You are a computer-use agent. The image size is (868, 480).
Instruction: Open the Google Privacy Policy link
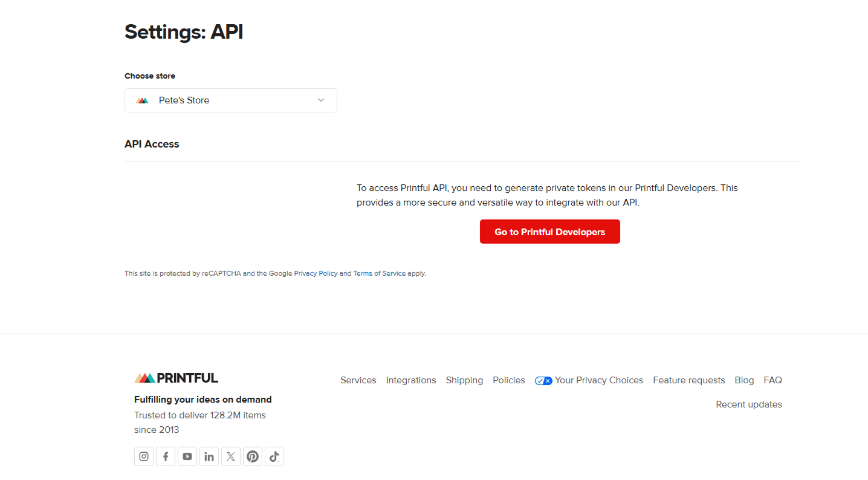pos(316,273)
